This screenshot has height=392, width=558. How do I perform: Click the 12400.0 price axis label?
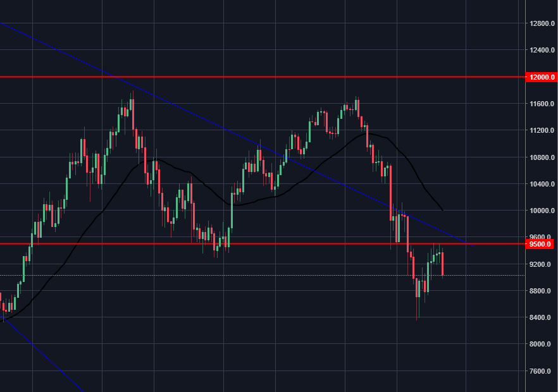tap(543, 51)
